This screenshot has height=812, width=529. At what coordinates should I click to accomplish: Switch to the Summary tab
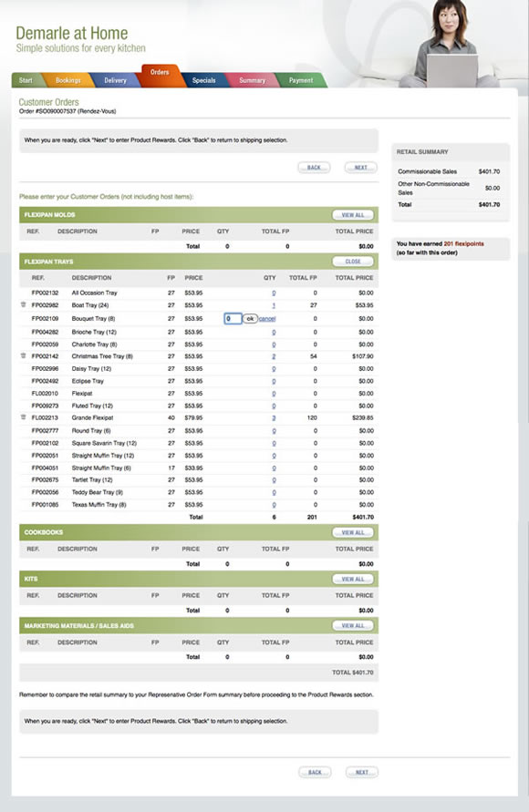pyautogui.click(x=252, y=80)
